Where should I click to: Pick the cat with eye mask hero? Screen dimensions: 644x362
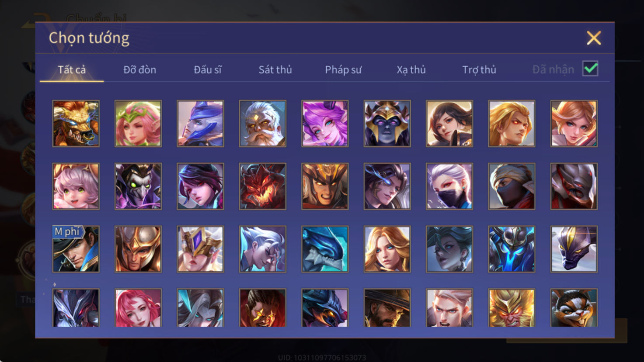[x=574, y=308]
